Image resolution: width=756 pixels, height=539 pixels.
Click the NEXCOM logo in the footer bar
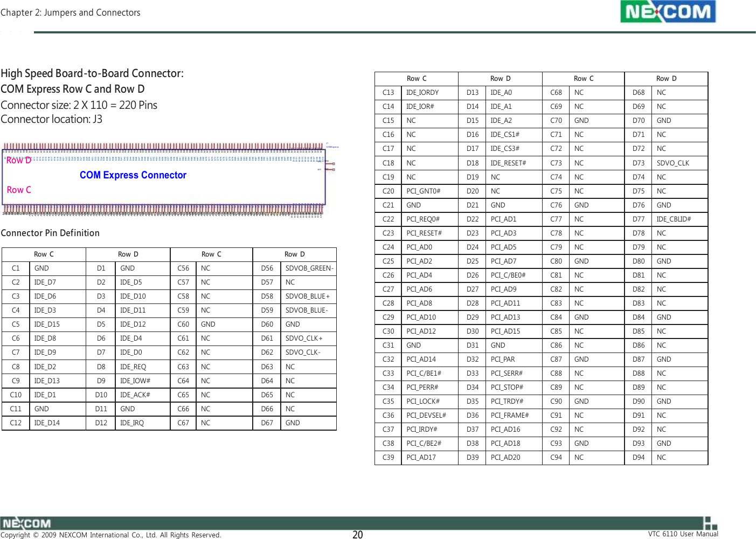click(26, 523)
